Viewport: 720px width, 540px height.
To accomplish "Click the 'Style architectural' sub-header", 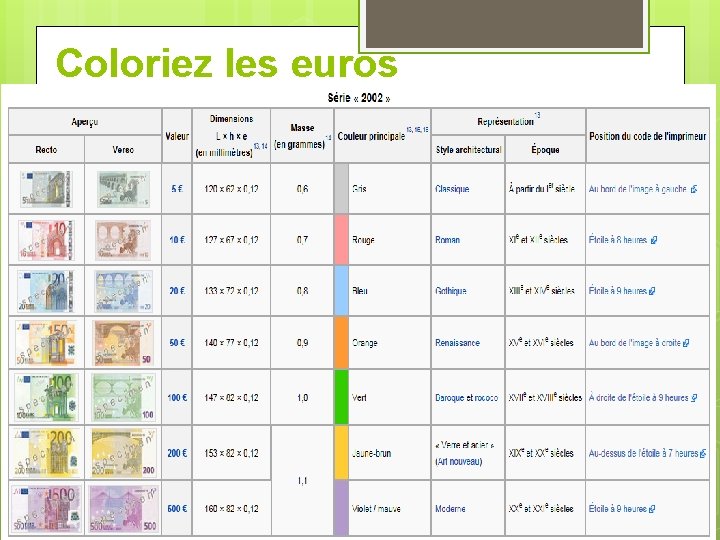I will 468,149.
